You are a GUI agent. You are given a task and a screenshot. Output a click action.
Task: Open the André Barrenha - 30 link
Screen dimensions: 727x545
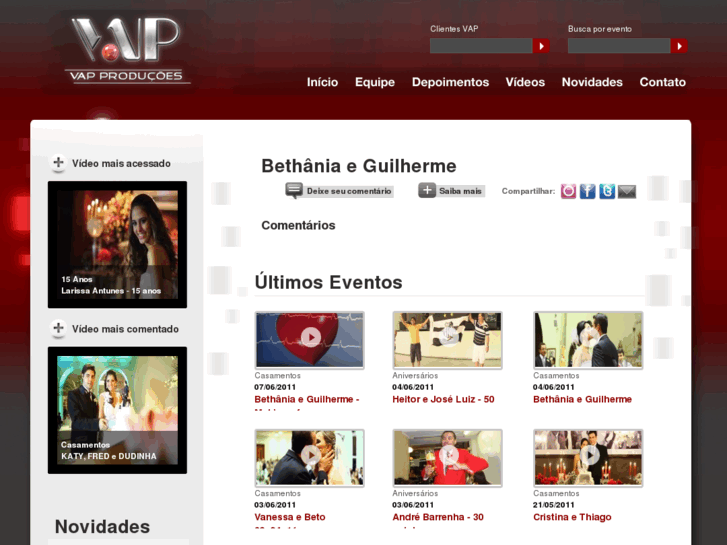(x=438, y=517)
